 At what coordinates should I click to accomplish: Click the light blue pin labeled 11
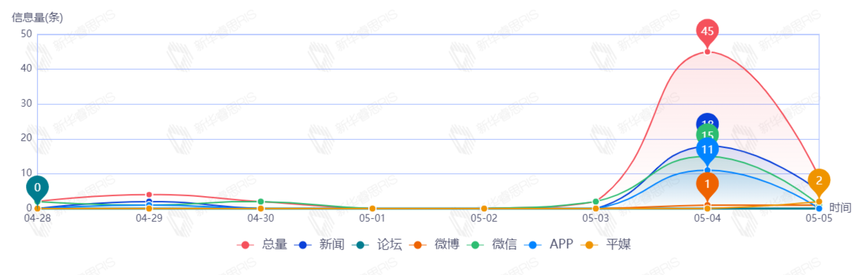coord(707,149)
